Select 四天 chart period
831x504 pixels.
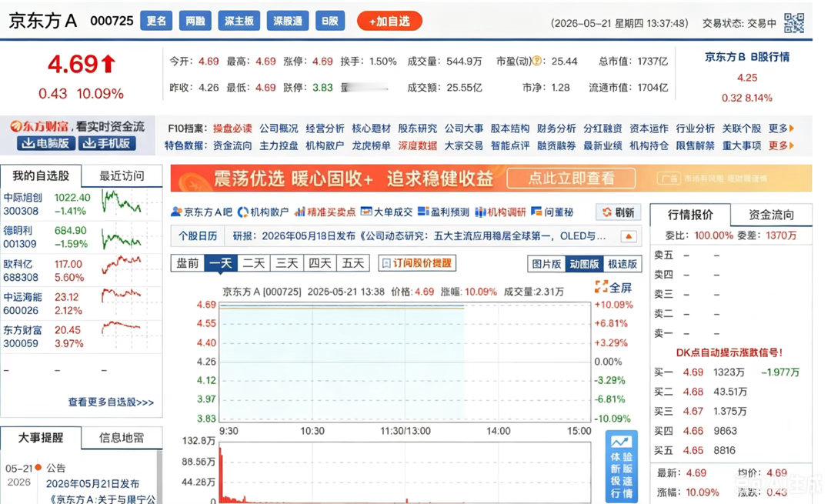[319, 263]
